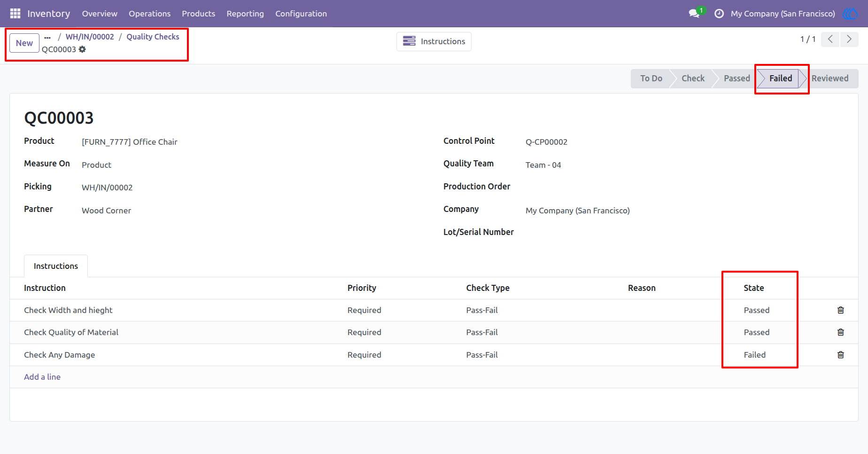
Task: Sort by Priority column header
Action: (362, 288)
